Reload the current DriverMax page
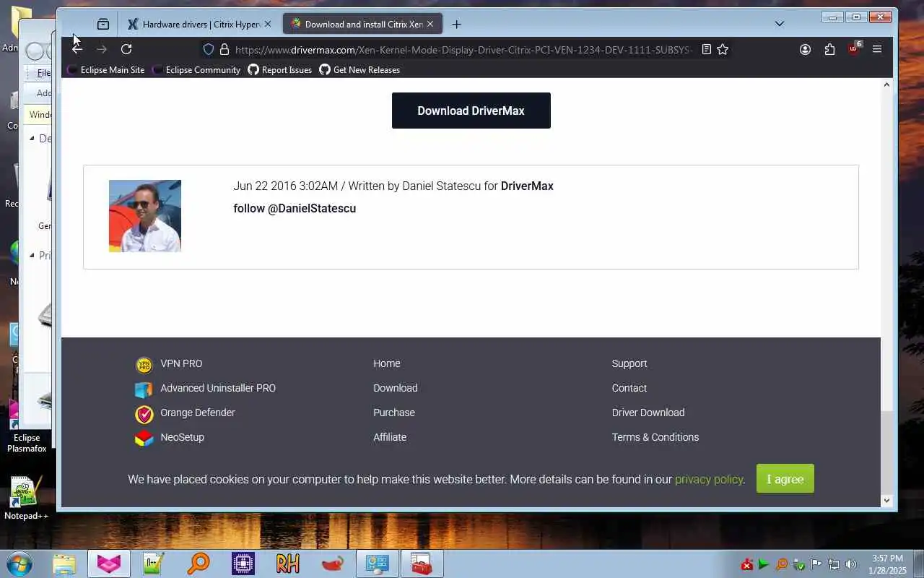 [x=126, y=49]
